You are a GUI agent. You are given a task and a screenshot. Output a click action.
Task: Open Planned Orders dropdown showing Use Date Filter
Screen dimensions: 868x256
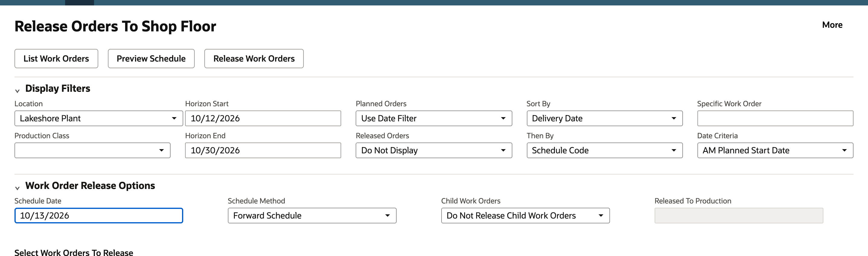click(x=434, y=118)
